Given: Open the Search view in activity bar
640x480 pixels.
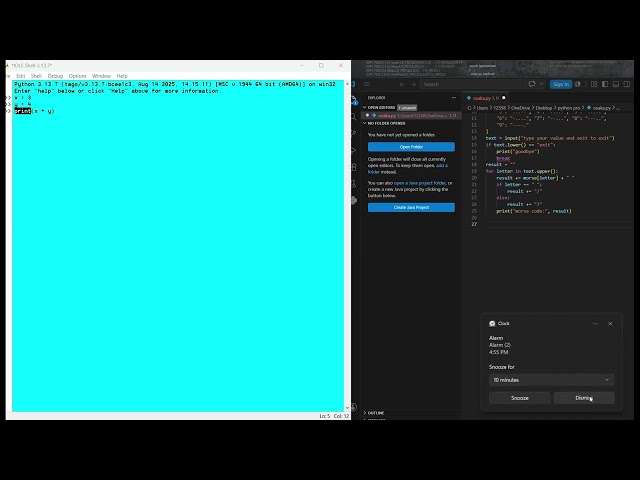Looking at the screenshot, I should 353,117.
